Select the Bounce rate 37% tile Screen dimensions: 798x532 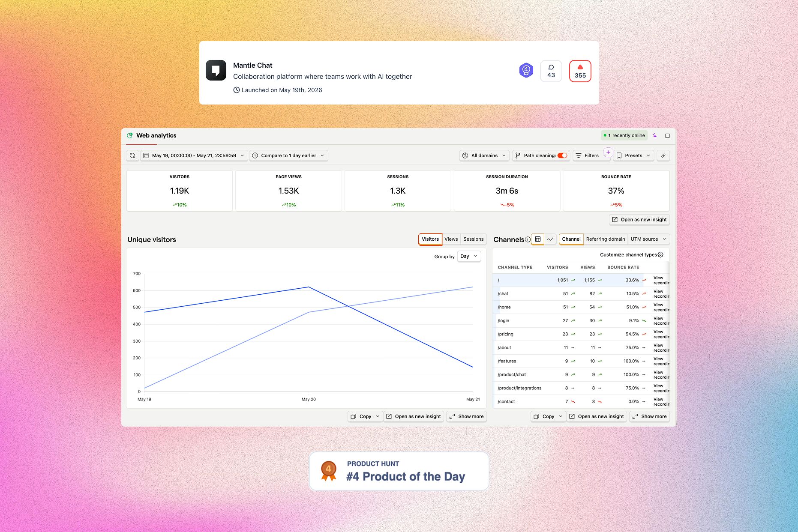click(616, 191)
